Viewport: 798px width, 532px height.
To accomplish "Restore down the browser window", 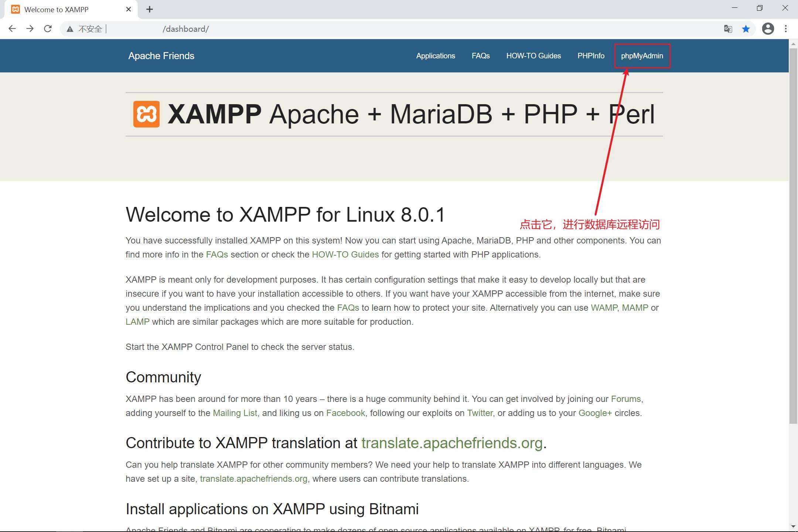I will pos(760,8).
